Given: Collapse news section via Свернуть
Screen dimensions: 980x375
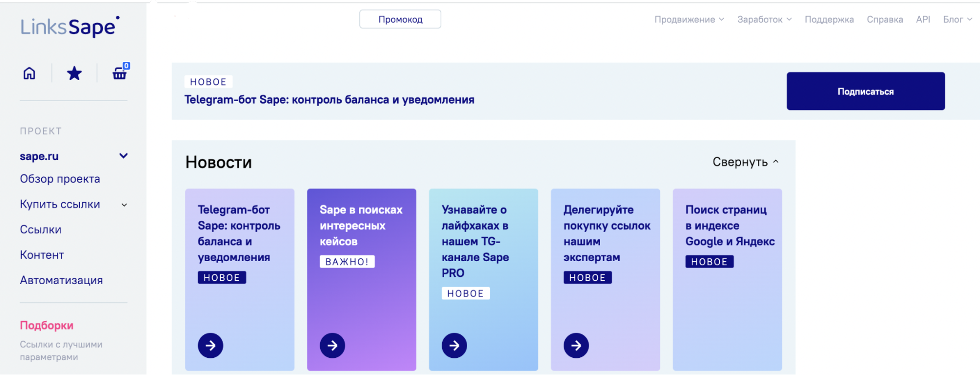Looking at the screenshot, I should [745, 162].
